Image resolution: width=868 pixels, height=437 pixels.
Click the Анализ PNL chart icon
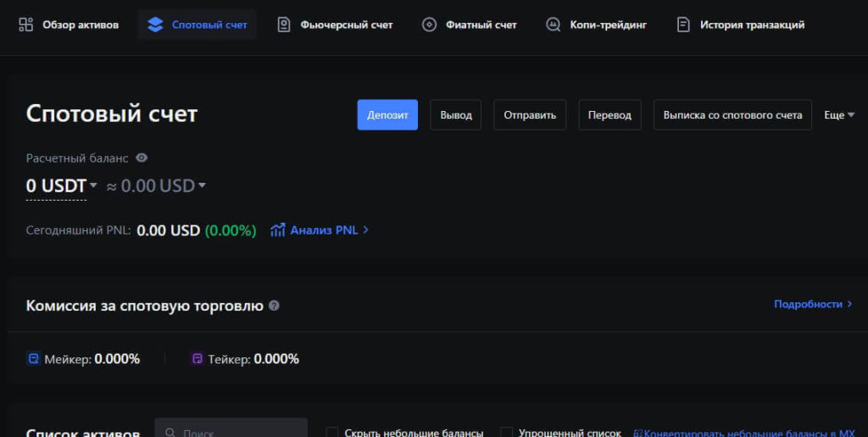[277, 230]
